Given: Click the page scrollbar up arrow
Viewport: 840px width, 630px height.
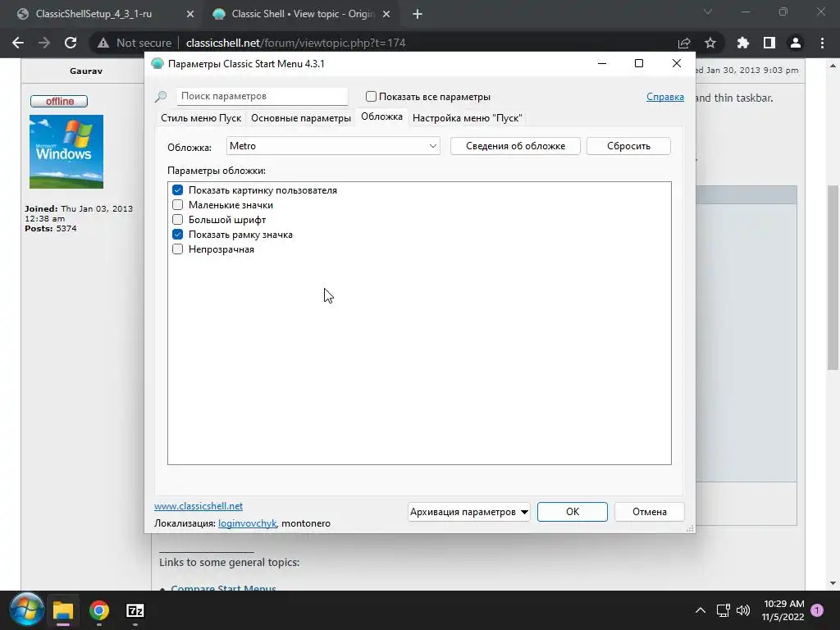Looking at the screenshot, I should pyautogui.click(x=833, y=66).
